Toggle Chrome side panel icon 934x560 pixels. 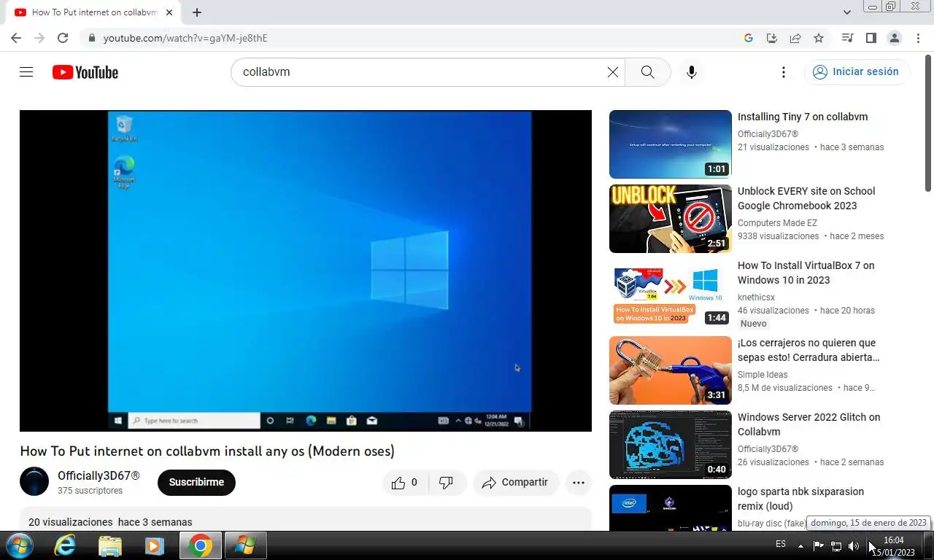[871, 38]
